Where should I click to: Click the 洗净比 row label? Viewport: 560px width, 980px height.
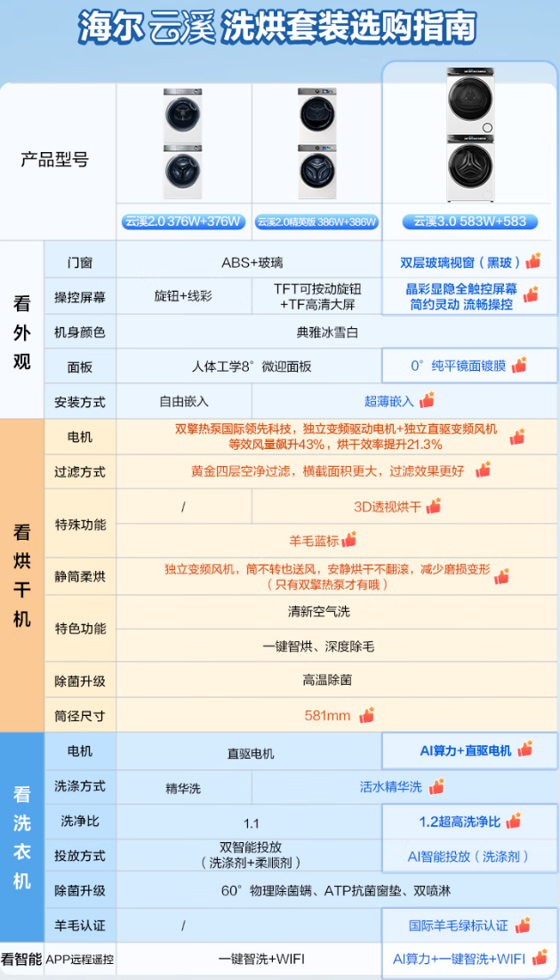tap(79, 821)
